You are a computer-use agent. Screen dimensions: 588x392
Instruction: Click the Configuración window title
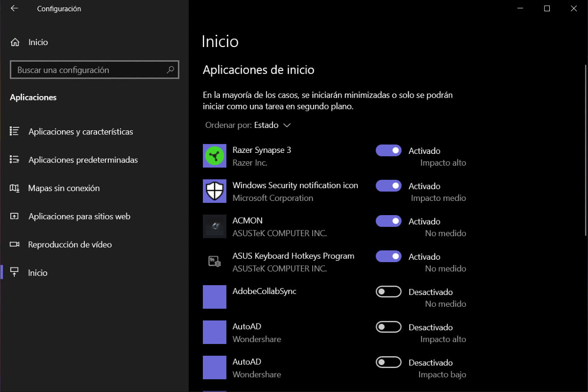59,9
